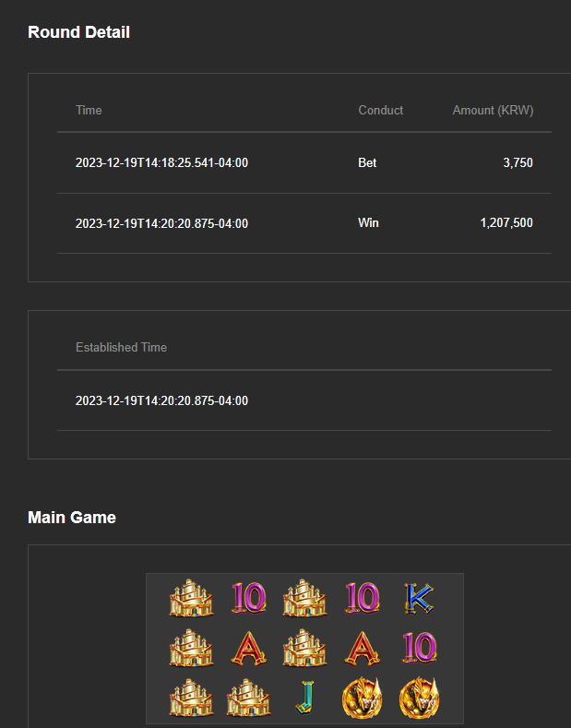Click the Win amount 1,207,500

[x=506, y=223]
